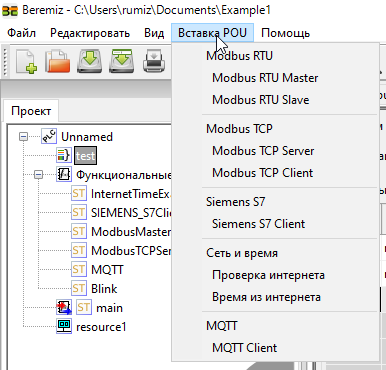The height and width of the screenshot is (370, 386).
Task: Collapse the Unnamed project tree node
Action: 23,137
